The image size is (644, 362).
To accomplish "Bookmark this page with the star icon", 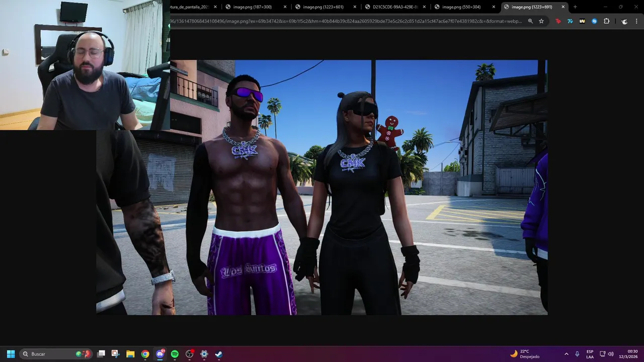I will click(541, 21).
